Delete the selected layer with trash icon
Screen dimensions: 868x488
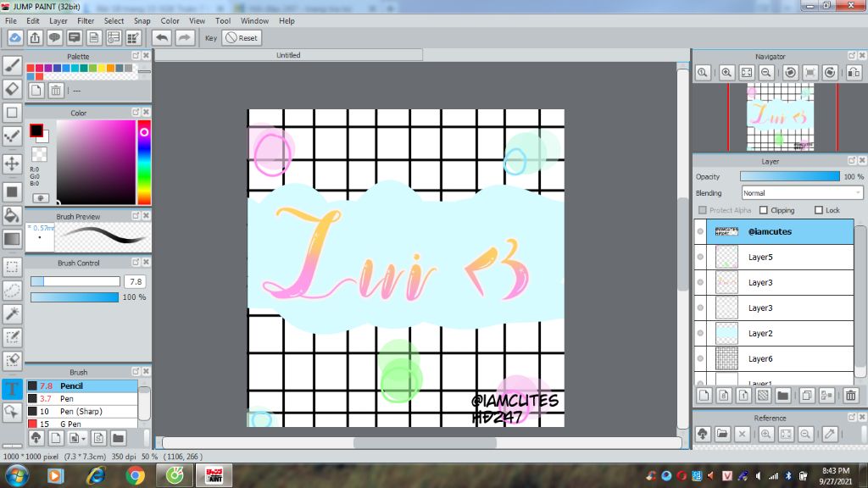coord(851,395)
